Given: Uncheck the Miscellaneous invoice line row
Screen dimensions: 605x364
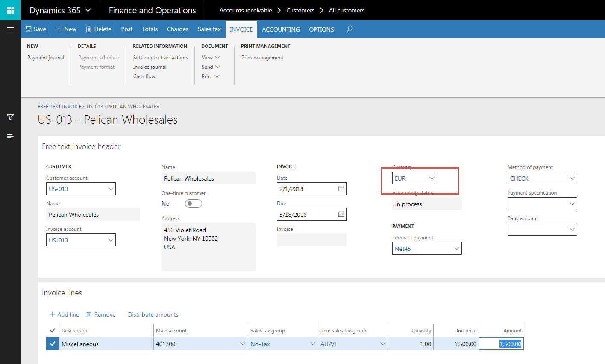Looking at the screenshot, I should [x=53, y=344].
